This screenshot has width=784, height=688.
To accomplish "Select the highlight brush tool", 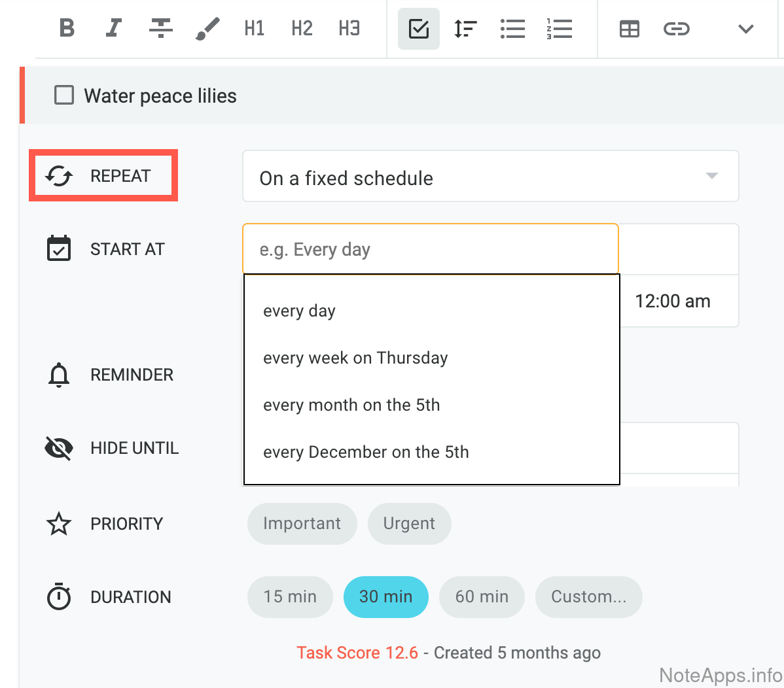I will coord(207,28).
